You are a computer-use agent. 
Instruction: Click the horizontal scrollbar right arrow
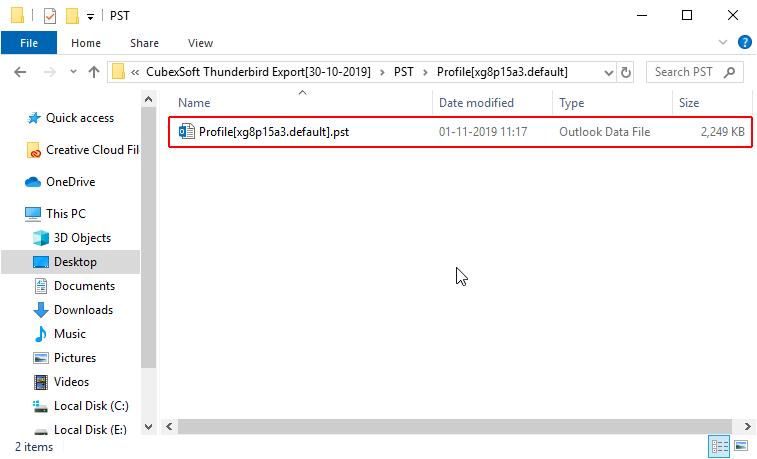(x=747, y=427)
